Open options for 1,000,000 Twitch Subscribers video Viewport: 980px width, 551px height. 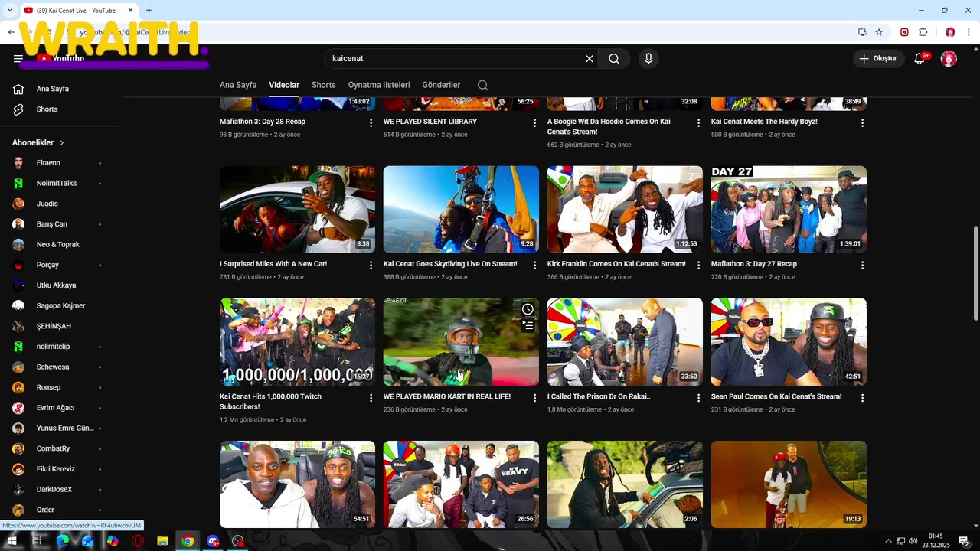371,398
